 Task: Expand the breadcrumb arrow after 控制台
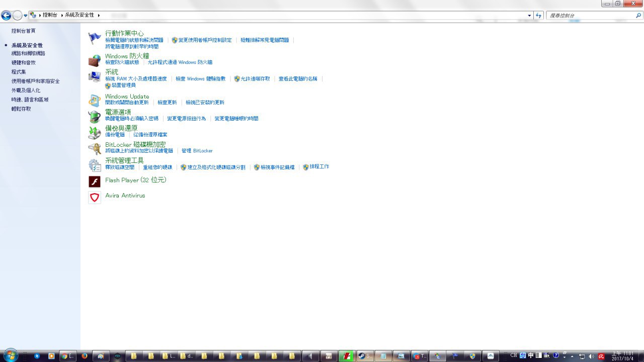click(62, 16)
